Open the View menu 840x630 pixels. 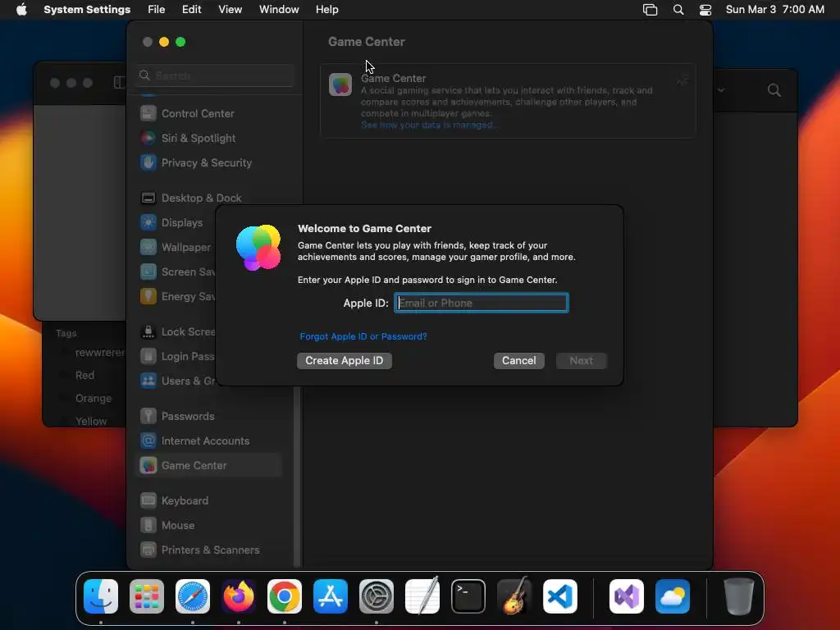click(231, 10)
